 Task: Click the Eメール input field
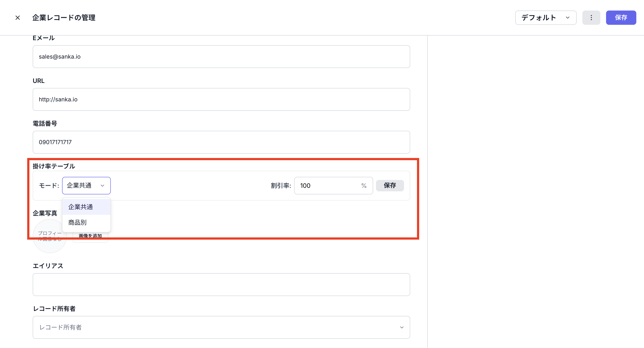(x=221, y=57)
